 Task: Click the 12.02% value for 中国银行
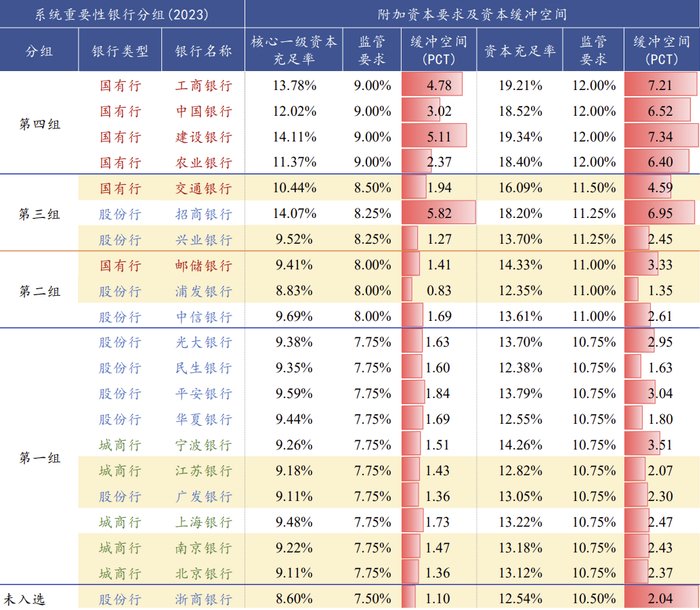click(x=294, y=111)
